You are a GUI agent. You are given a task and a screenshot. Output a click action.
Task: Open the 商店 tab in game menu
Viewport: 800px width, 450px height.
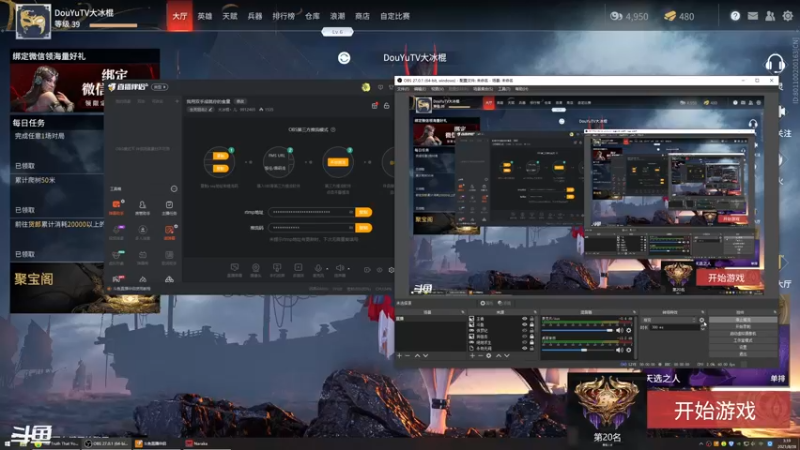tap(362, 16)
